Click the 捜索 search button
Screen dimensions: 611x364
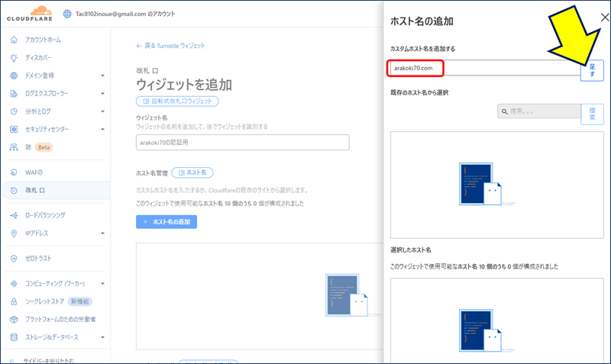tap(592, 114)
